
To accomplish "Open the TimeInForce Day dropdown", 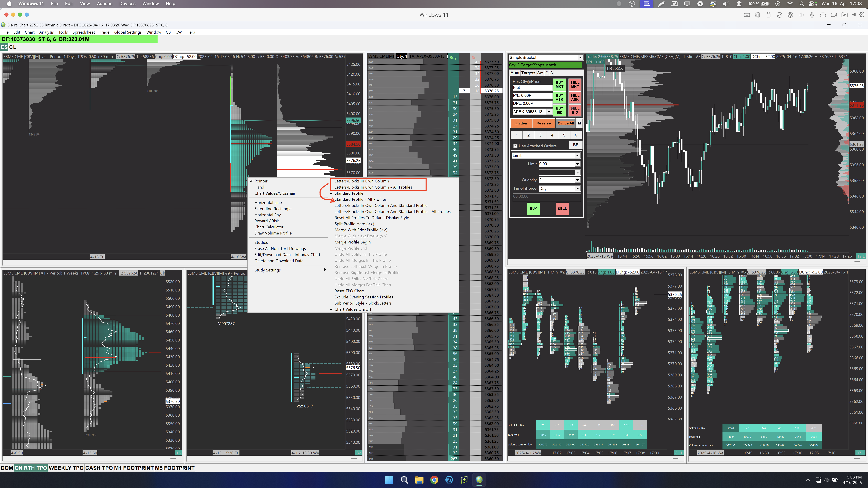I will (577, 189).
